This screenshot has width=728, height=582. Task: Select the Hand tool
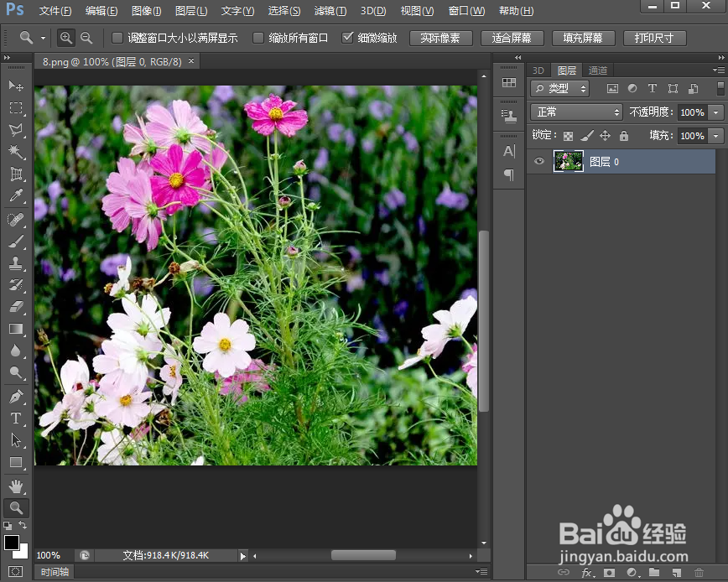(x=16, y=486)
